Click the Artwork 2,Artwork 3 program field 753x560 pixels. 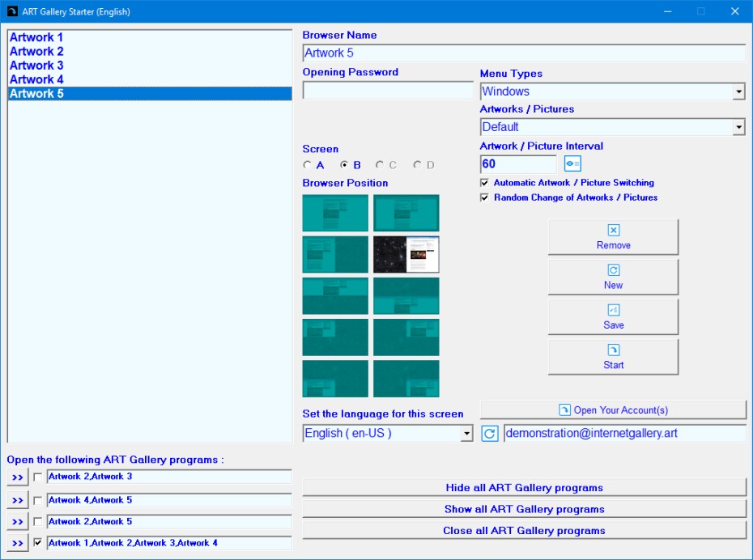click(x=169, y=477)
